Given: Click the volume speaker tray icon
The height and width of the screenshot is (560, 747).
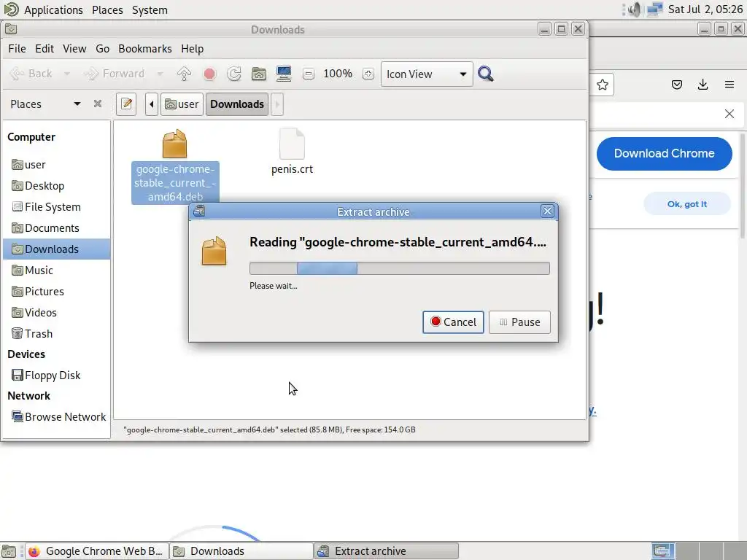Looking at the screenshot, I should 634,9.
